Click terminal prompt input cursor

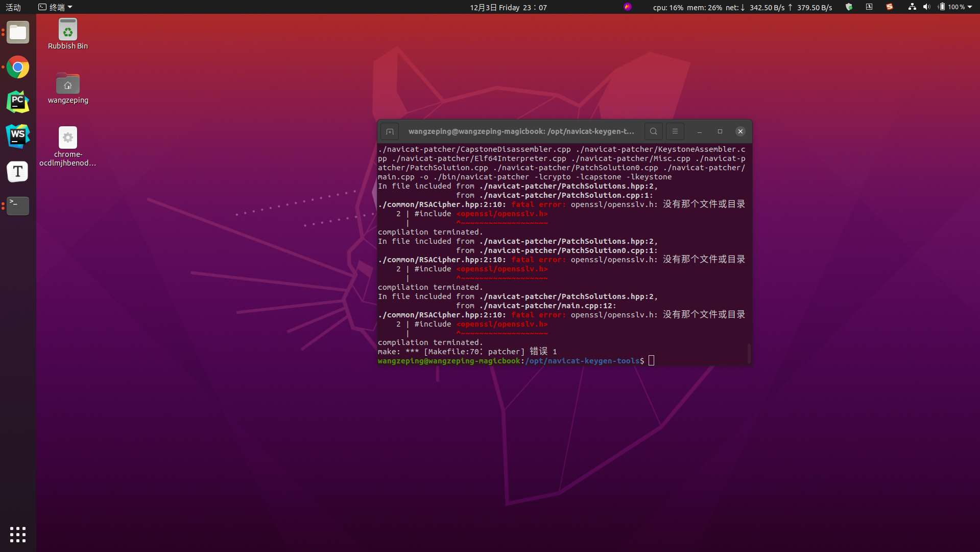651,361
